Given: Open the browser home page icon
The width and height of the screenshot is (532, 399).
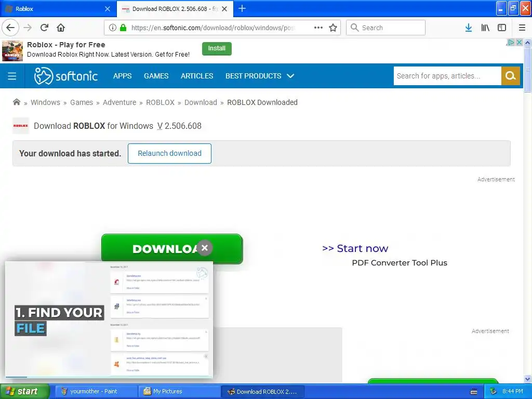Looking at the screenshot, I should pos(61,28).
